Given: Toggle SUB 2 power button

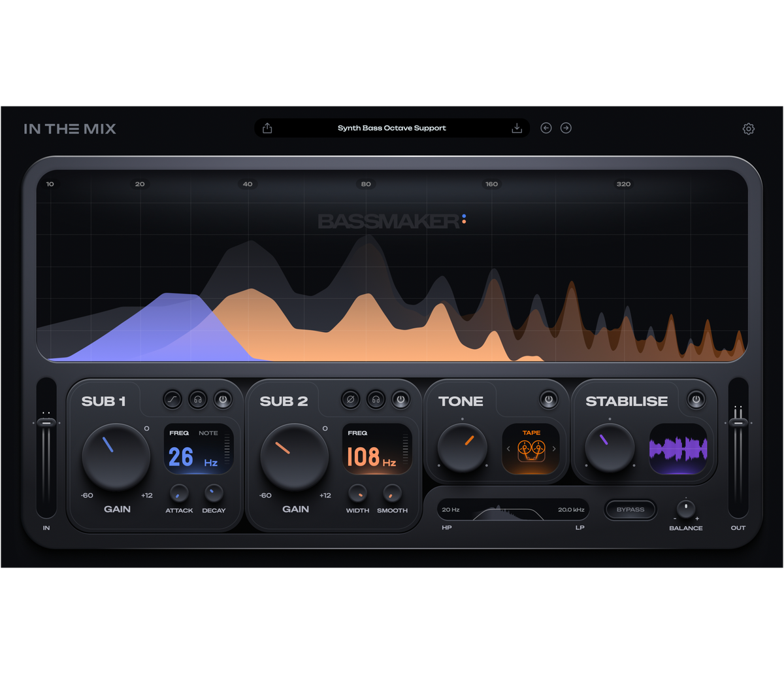Looking at the screenshot, I should pyautogui.click(x=400, y=399).
